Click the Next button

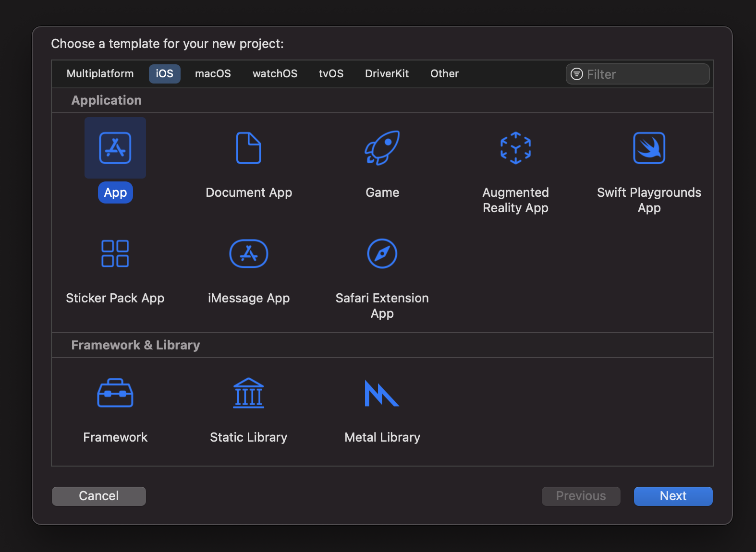(673, 496)
